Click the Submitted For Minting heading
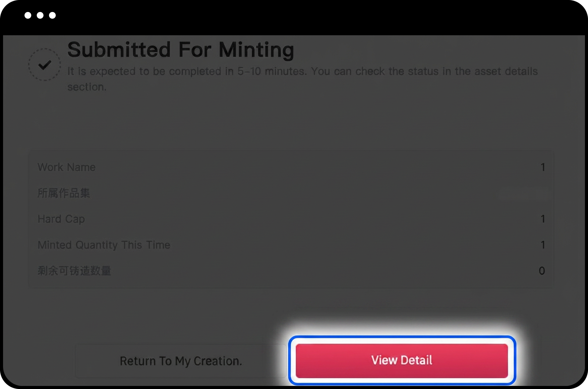The image size is (588, 389). point(180,50)
